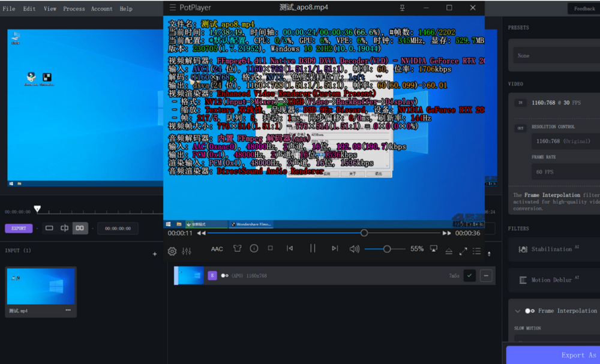Click the timecode field 00:00:00:00
The height and width of the screenshot is (364, 600).
[118, 228]
